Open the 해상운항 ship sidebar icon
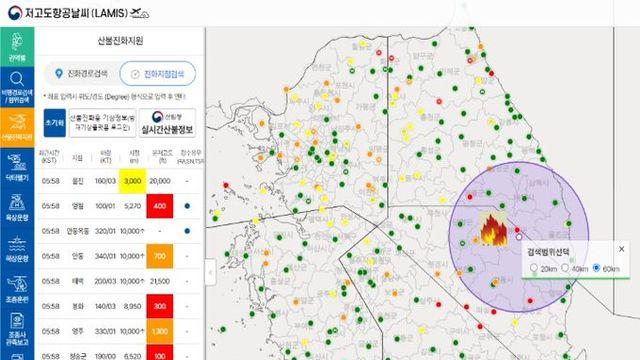Image resolution: width=640 pixels, height=360 pixels. tap(17, 248)
